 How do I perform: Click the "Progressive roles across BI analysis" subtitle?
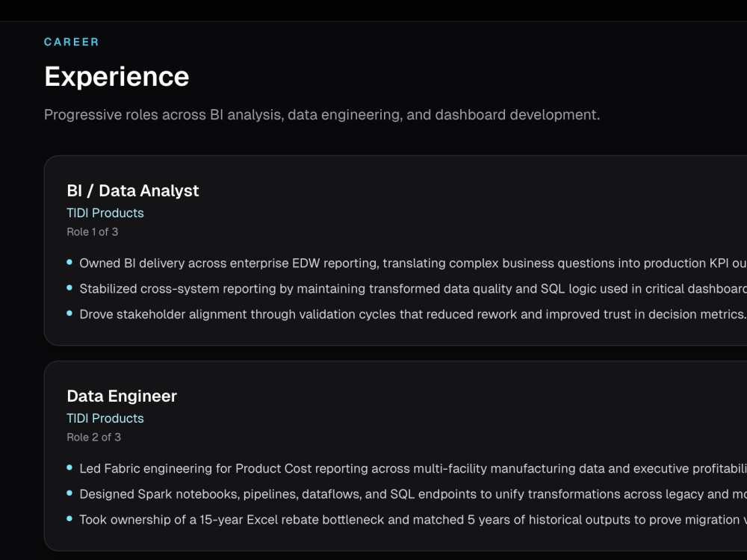322,115
